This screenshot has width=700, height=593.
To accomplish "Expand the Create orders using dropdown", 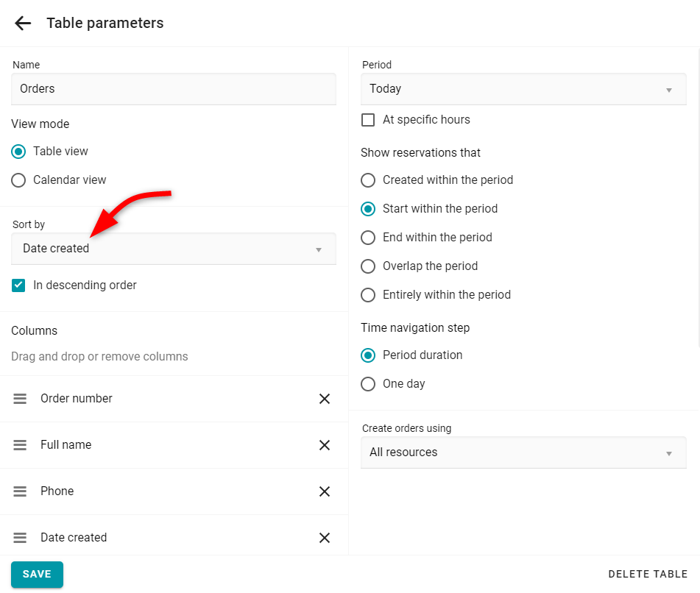I will (x=523, y=452).
